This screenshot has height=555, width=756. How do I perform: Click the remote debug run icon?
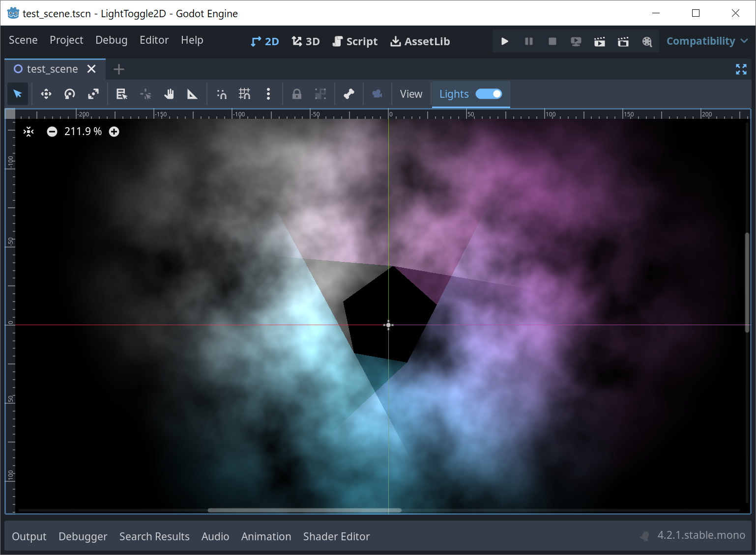click(576, 41)
